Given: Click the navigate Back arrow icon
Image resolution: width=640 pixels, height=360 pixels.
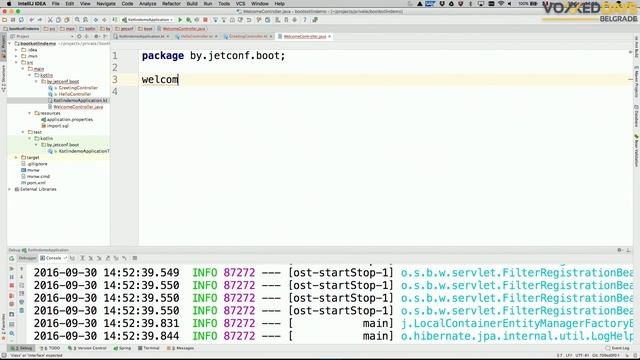Looking at the screenshot, I should (x=96, y=20).
